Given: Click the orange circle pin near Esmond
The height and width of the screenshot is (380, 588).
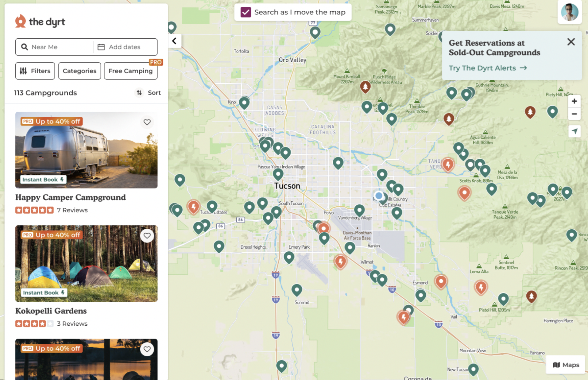Looking at the screenshot, I should 441,282.
